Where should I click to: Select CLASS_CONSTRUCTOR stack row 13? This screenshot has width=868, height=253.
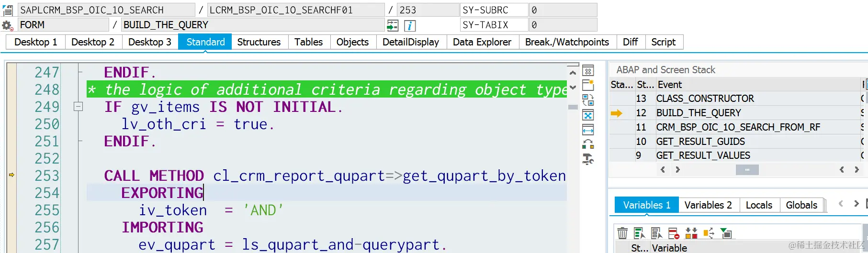pyautogui.click(x=737, y=99)
